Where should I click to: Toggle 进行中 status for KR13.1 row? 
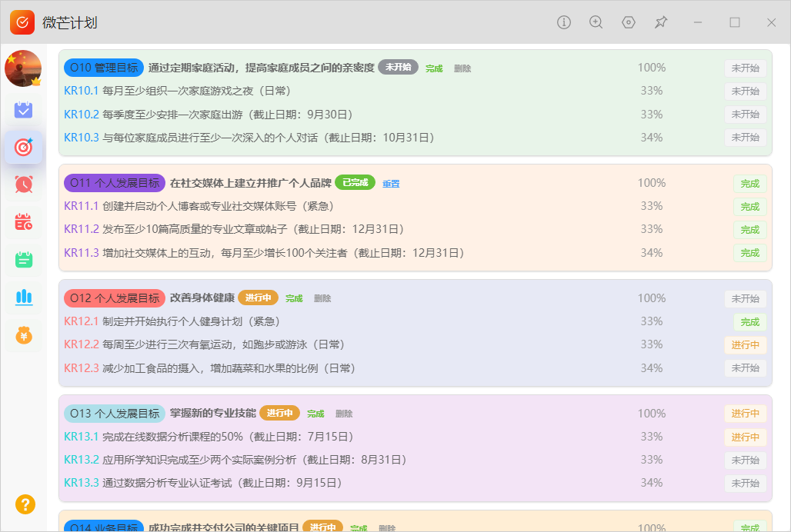pyautogui.click(x=745, y=437)
